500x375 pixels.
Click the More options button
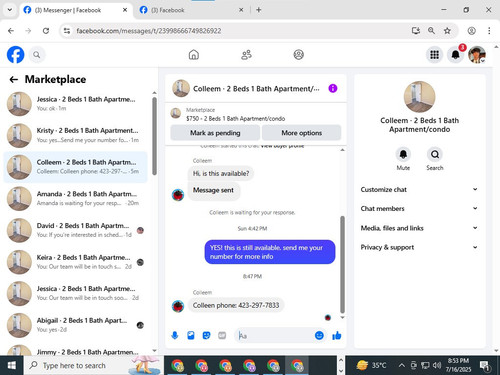pyautogui.click(x=301, y=133)
